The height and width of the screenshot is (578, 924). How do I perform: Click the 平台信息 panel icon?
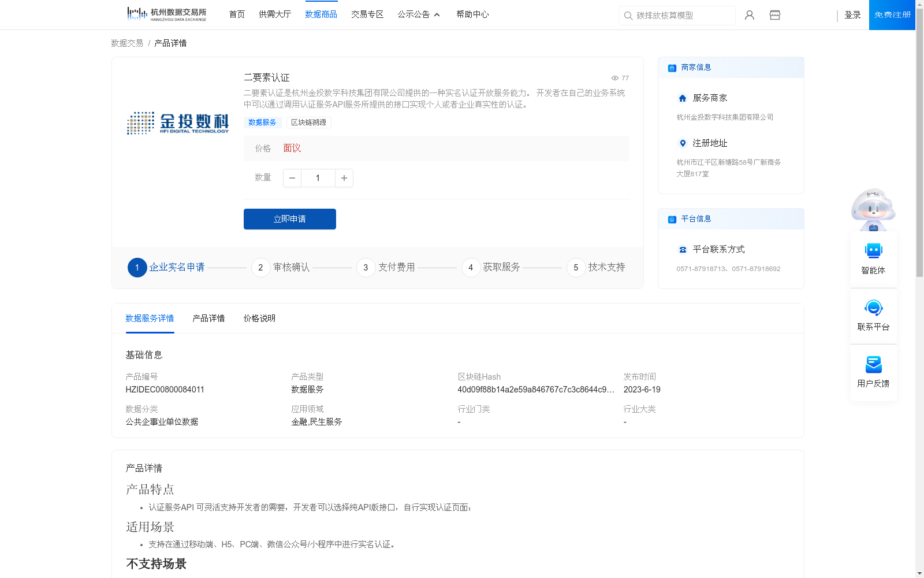point(672,219)
